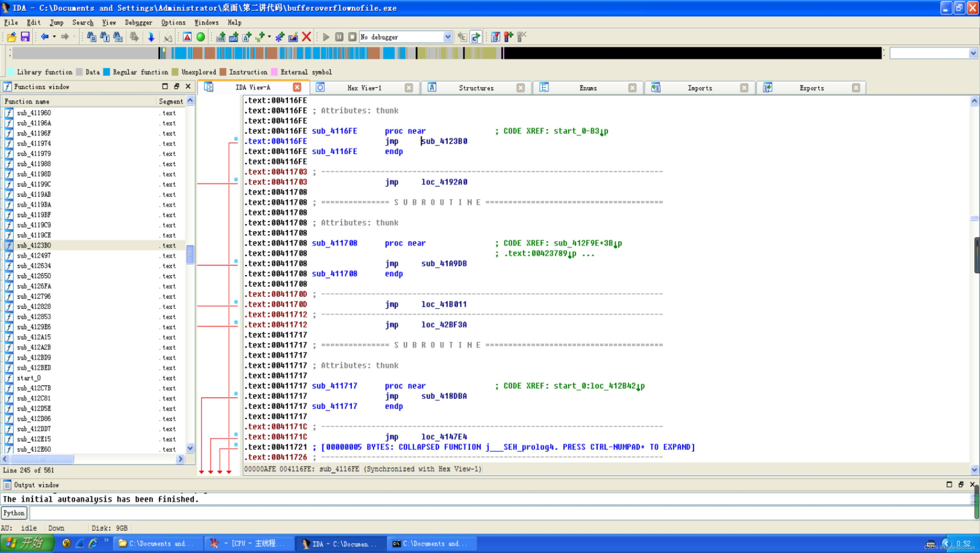Open the navigation band dropdown on right
This screenshot has width=980, height=553.
(973, 53)
